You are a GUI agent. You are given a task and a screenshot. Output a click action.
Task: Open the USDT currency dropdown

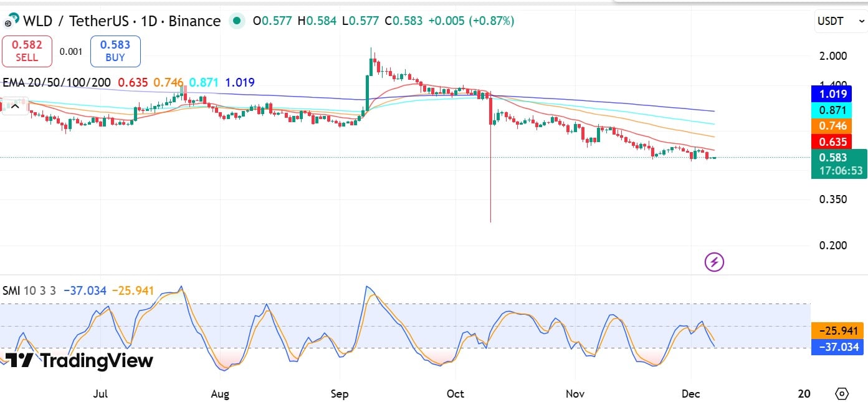(x=839, y=21)
